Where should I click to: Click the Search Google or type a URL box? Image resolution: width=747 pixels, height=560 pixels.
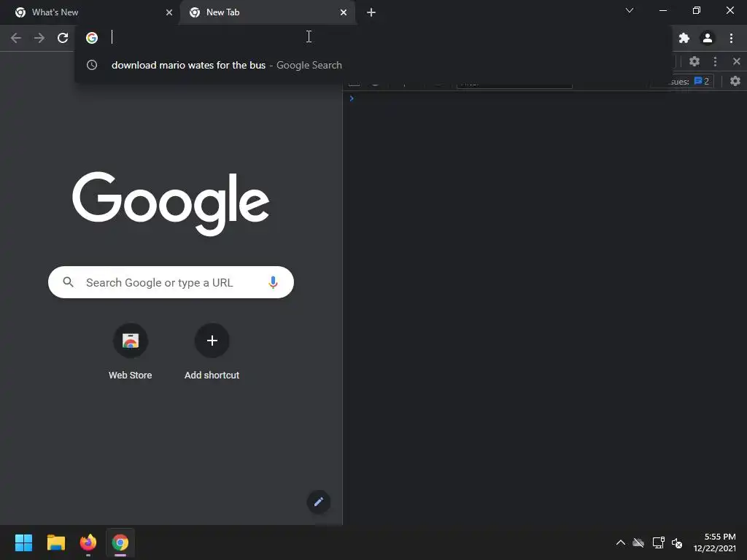point(171,282)
